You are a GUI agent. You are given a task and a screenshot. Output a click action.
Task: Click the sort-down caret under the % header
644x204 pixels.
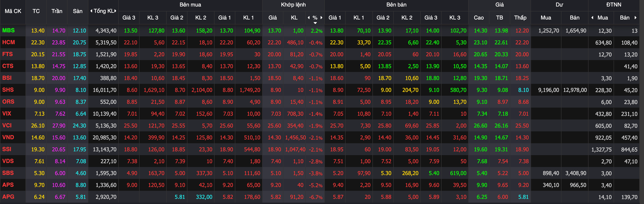point(315,23)
